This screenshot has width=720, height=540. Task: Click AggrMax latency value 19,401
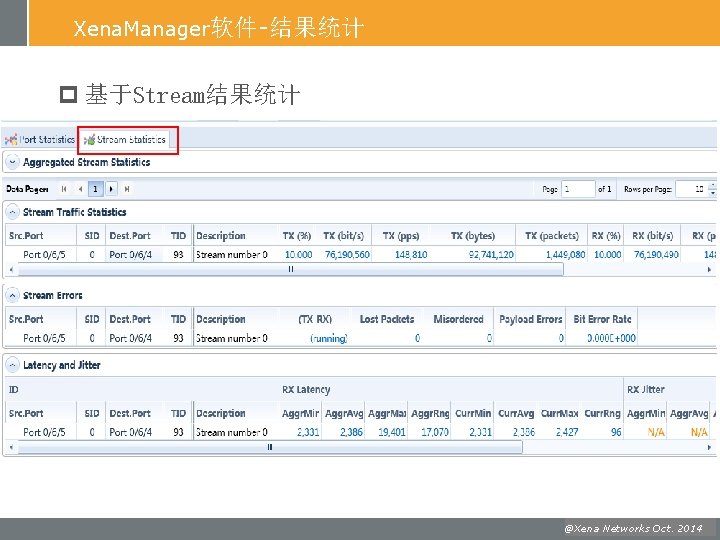(x=392, y=432)
